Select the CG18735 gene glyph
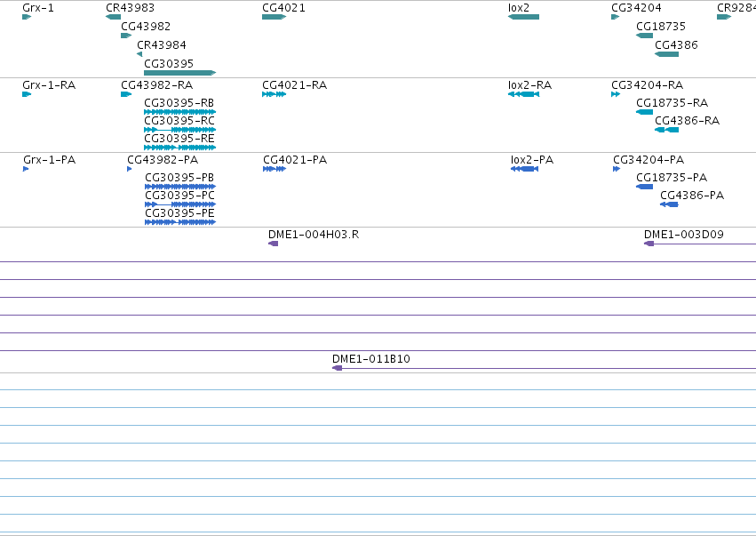 click(x=645, y=36)
